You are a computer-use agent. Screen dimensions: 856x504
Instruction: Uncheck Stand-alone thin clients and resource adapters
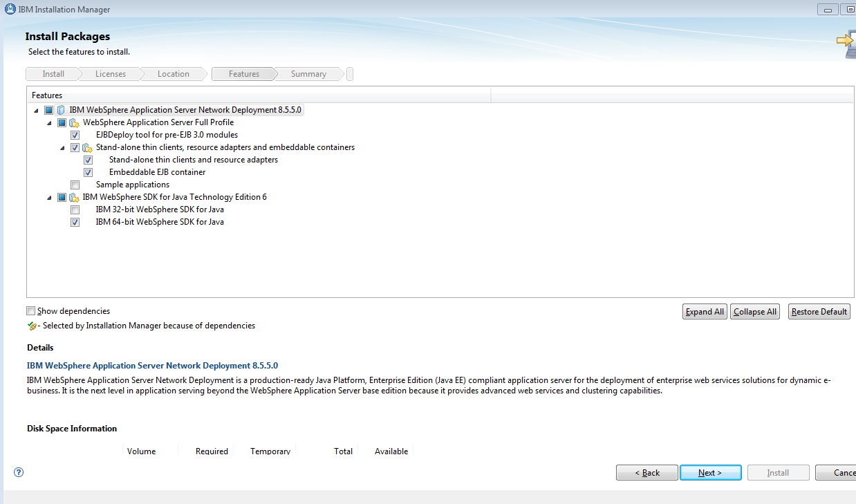point(88,160)
